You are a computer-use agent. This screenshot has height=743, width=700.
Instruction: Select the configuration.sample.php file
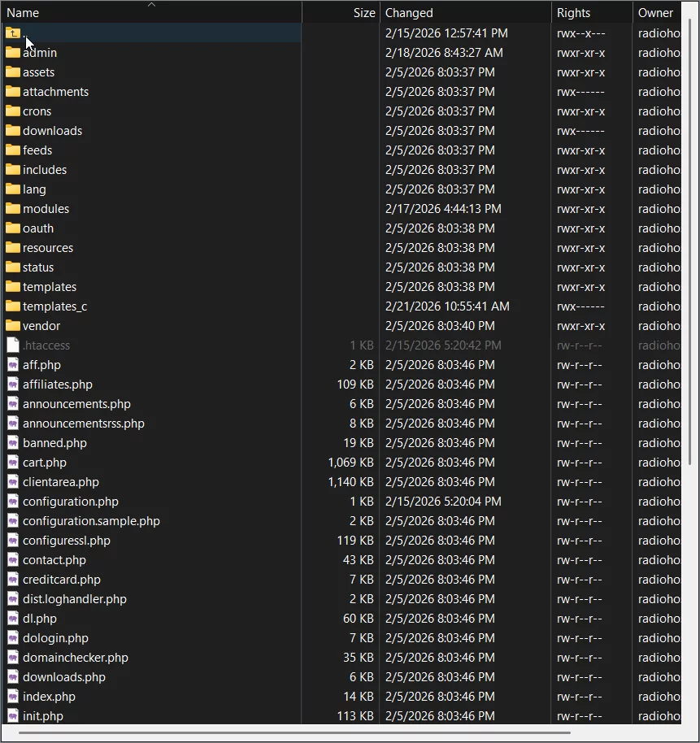[x=89, y=520]
